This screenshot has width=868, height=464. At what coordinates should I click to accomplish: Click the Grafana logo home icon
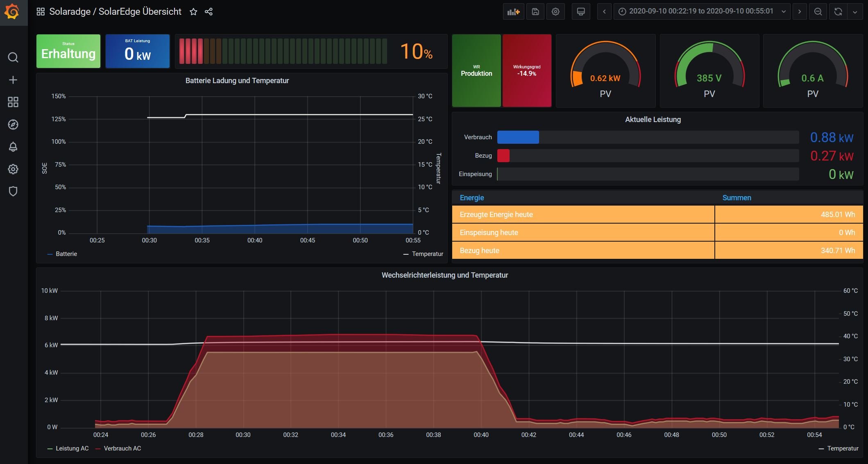click(x=13, y=12)
